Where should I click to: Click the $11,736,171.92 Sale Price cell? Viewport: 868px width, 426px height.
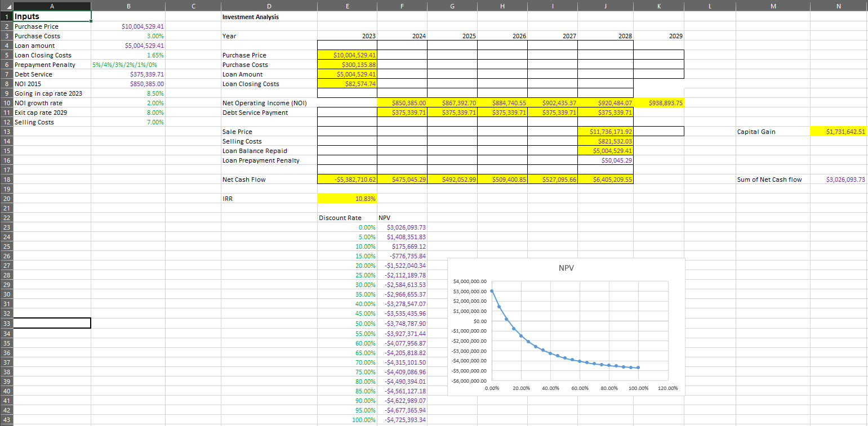pyautogui.click(x=606, y=132)
